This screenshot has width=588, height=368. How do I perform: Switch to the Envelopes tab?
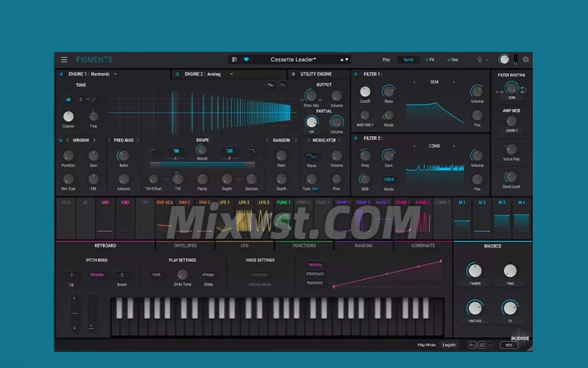185,245
